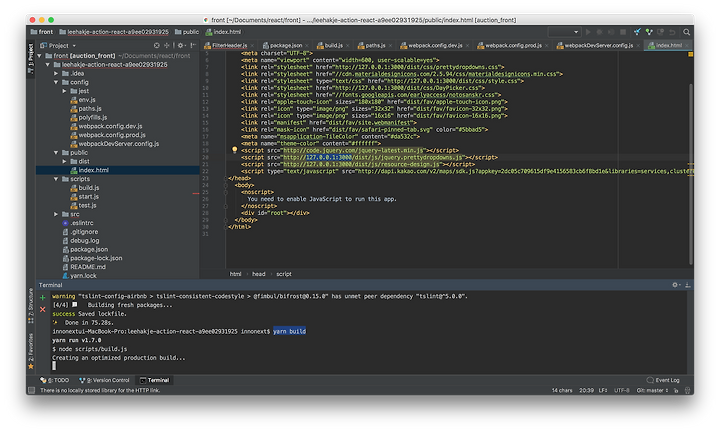
Task: Click the VCS update project icon
Action: click(x=637, y=32)
